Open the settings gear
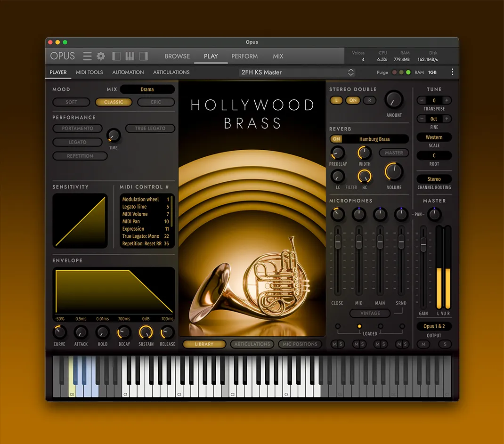504x444 pixels. tap(101, 56)
